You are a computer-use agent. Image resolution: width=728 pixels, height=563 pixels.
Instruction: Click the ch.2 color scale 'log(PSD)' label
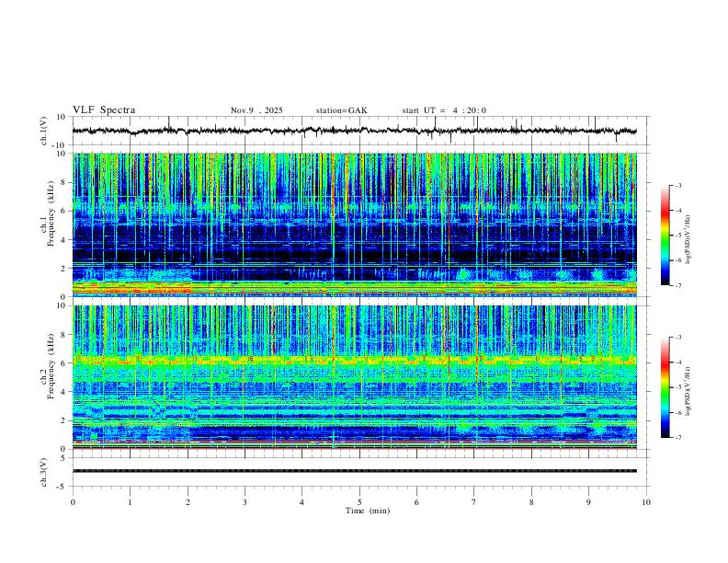point(688,391)
